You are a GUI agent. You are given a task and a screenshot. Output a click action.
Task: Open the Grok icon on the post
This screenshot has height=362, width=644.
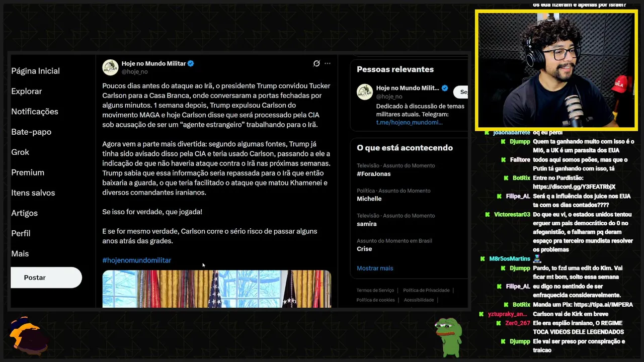tap(316, 63)
